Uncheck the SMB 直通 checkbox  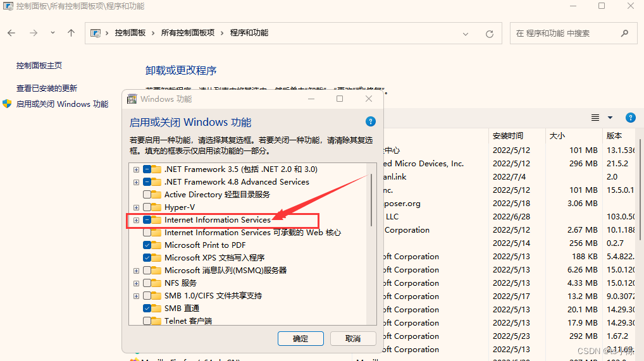click(147, 308)
